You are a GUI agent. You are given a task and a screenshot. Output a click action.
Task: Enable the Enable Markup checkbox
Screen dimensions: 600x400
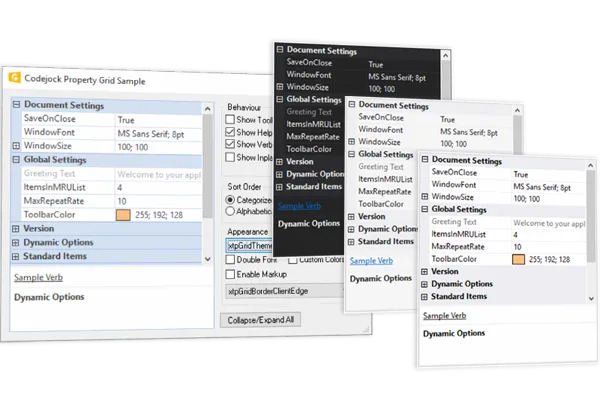click(230, 274)
